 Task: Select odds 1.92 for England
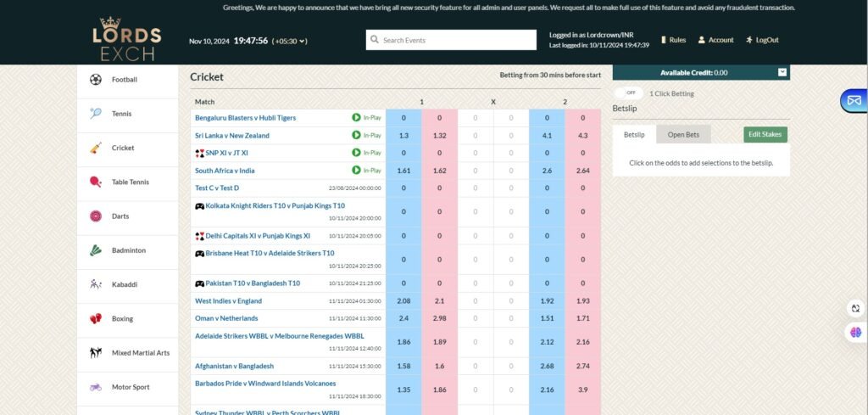click(547, 301)
